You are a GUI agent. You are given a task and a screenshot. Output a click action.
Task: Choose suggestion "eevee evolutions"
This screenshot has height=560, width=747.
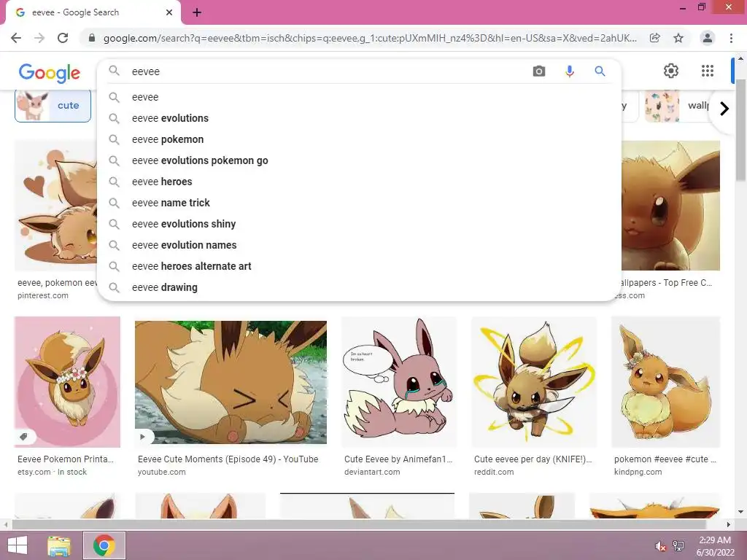coord(359,118)
